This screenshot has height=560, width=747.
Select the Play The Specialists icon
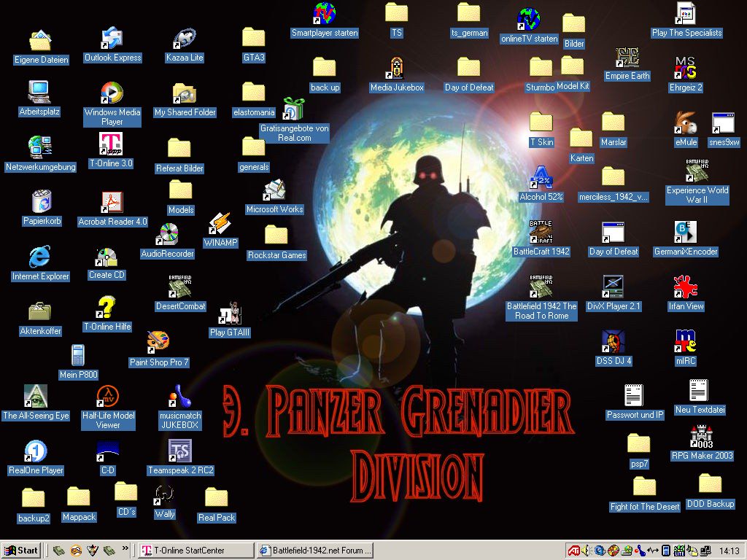[x=686, y=14]
